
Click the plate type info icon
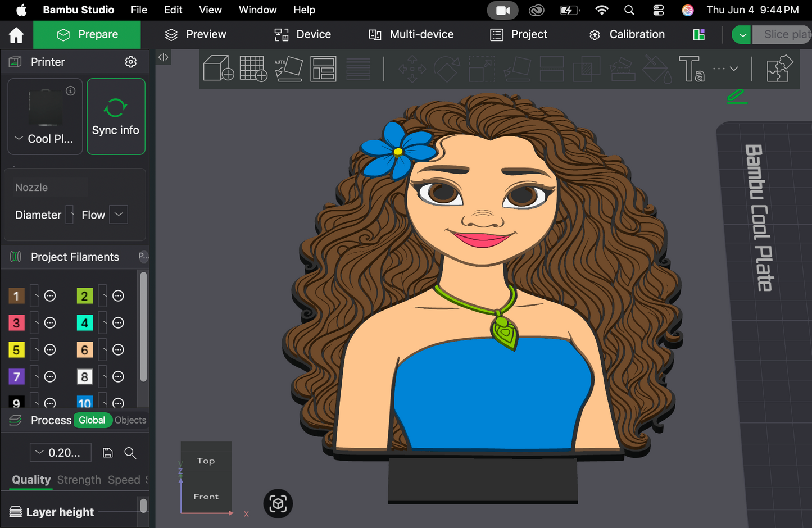[71, 90]
